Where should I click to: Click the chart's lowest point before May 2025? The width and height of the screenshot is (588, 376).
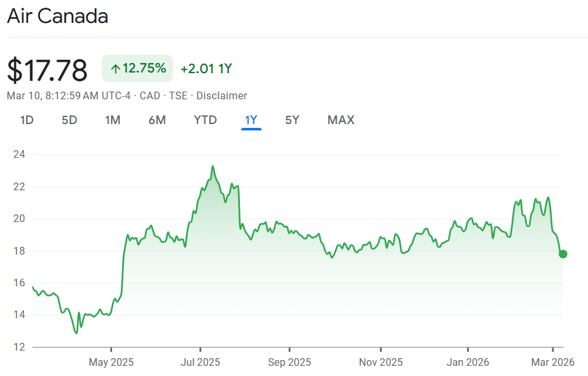click(x=76, y=332)
